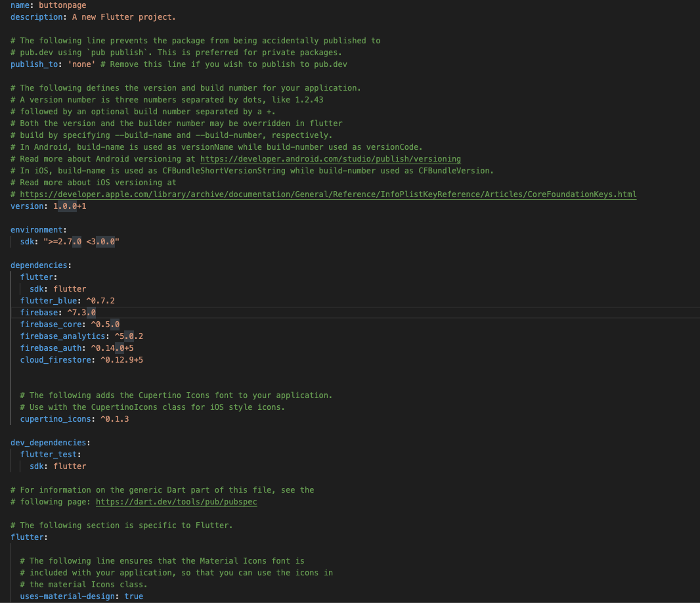Click the '^5.0.2' firebase_analytics version
The height and width of the screenshot is (603, 700).
pos(129,336)
